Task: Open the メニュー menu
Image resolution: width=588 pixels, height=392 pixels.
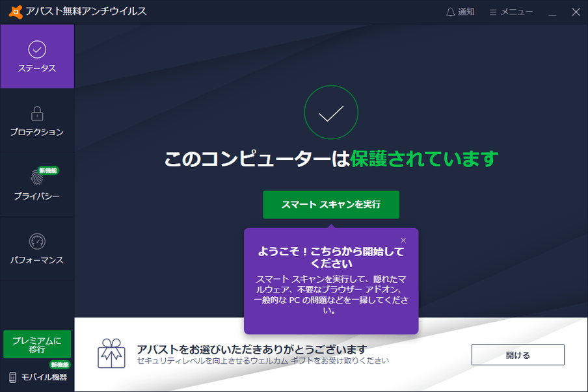Action: [511, 12]
